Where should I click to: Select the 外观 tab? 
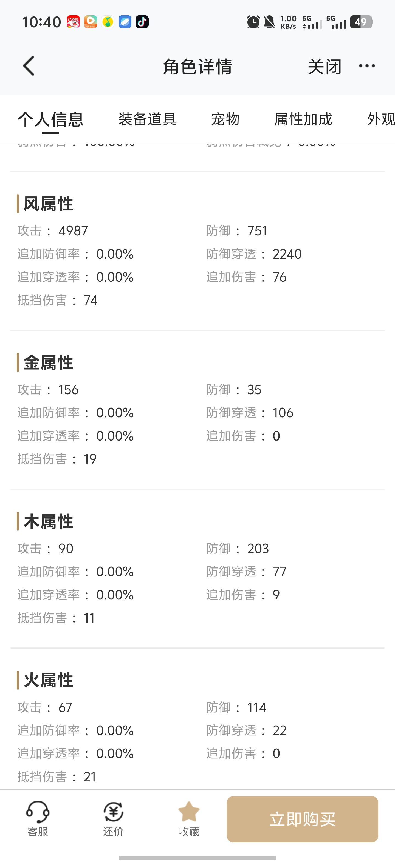click(381, 119)
